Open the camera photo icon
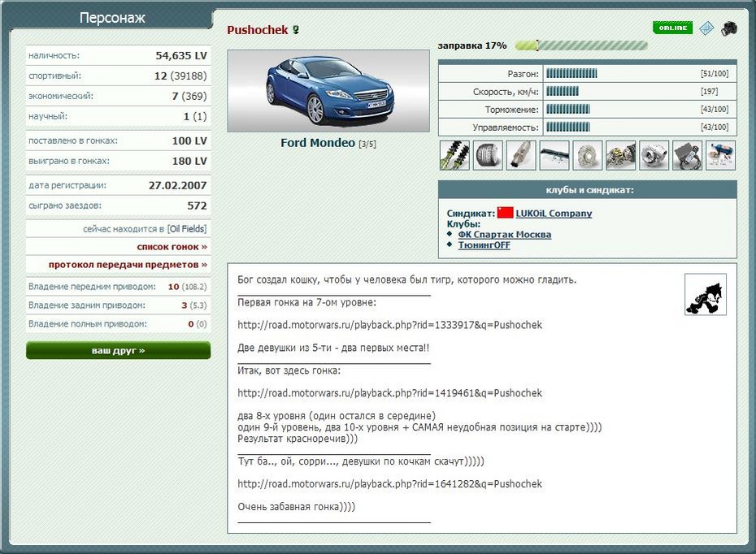 (728, 28)
